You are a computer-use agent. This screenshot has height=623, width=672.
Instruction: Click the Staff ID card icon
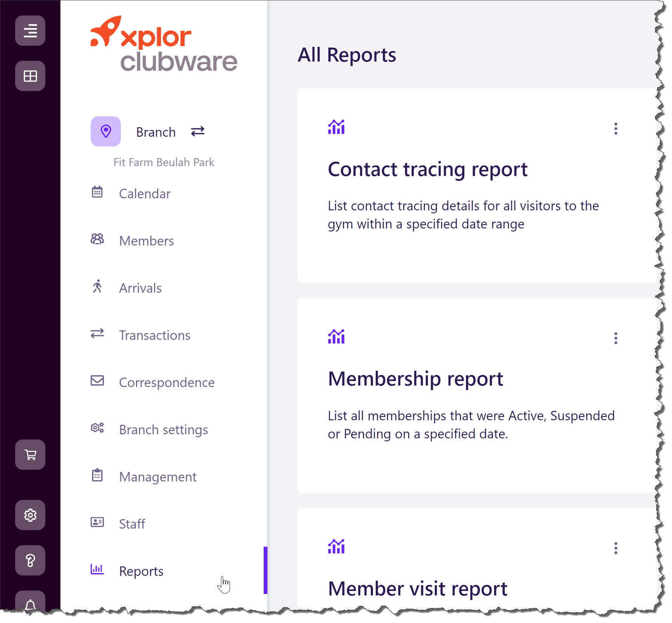pyautogui.click(x=97, y=522)
